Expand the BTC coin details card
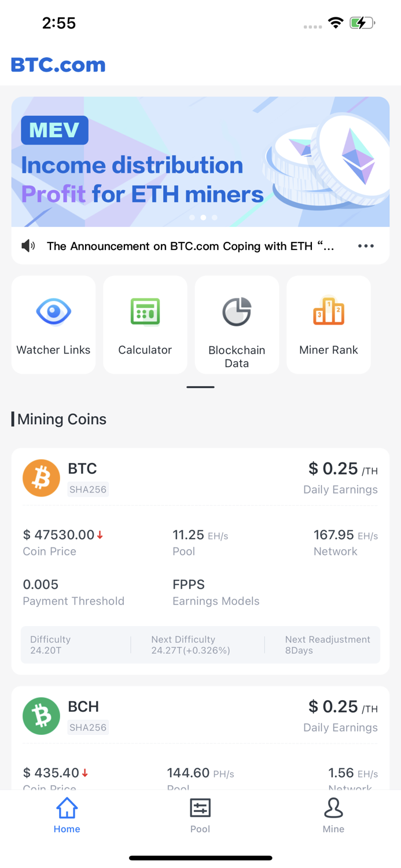 (x=200, y=558)
